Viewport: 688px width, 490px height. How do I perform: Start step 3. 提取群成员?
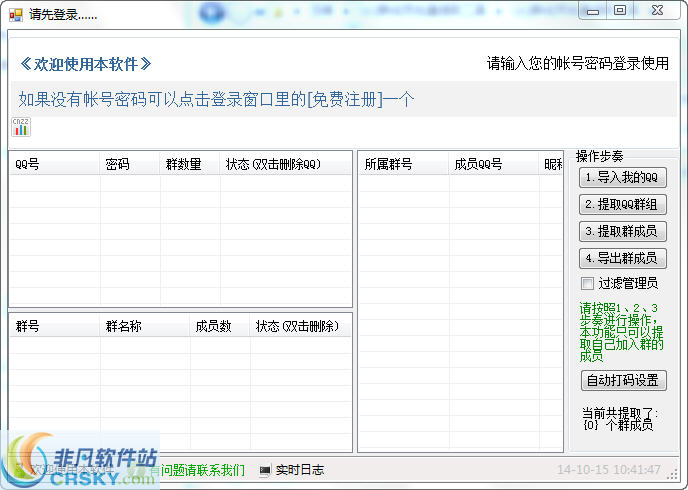coord(622,231)
